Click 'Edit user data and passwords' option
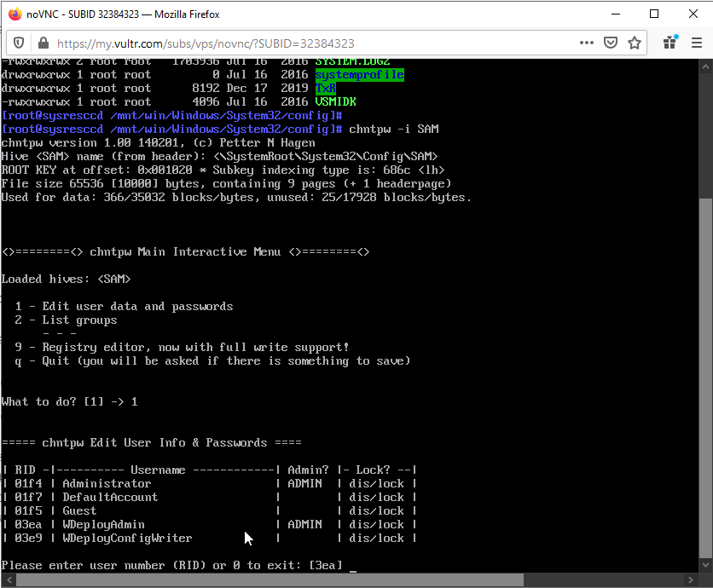The image size is (713, 588). click(137, 307)
